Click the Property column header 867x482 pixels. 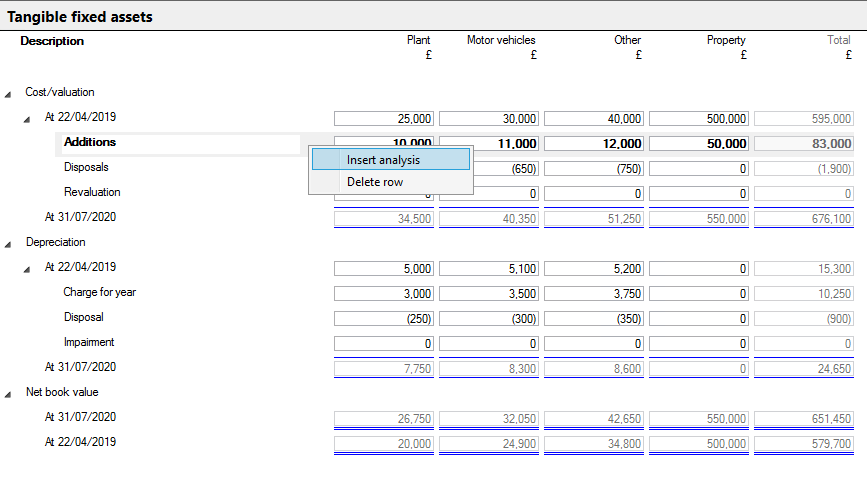click(x=726, y=40)
